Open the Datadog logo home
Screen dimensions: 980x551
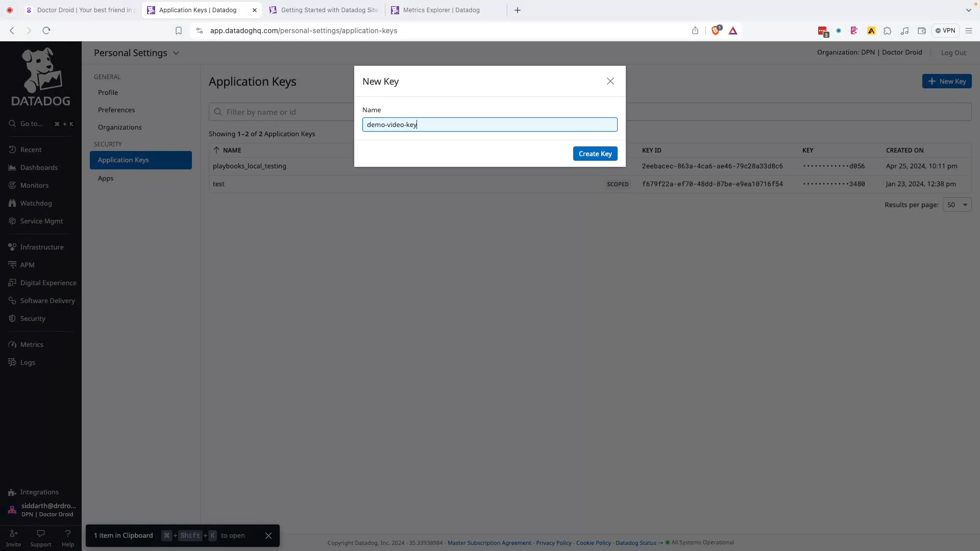[41, 77]
